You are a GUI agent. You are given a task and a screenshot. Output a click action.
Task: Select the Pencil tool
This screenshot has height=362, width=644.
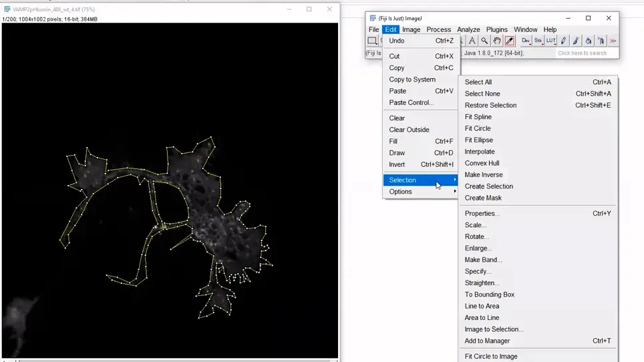(x=564, y=41)
